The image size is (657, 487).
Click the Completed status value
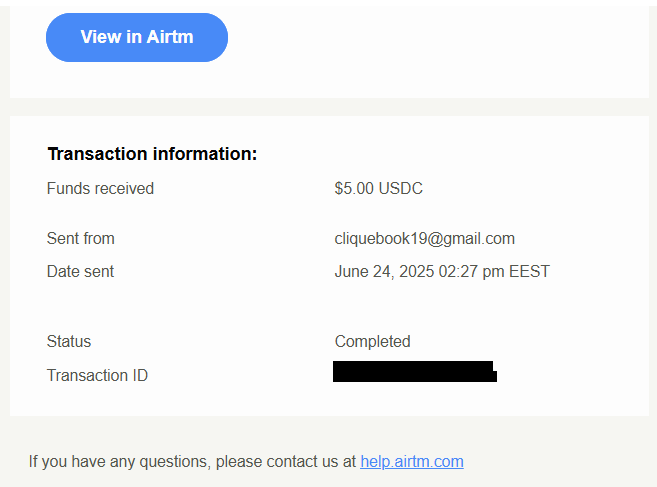pyautogui.click(x=372, y=342)
